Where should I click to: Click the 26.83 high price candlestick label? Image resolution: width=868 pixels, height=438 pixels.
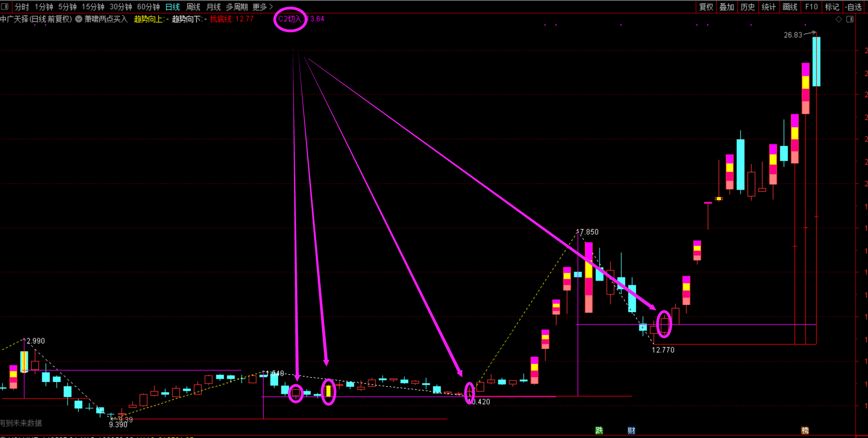(x=792, y=35)
